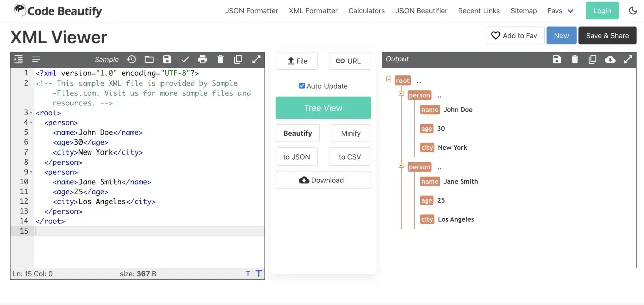This screenshot has width=644, height=305.
Task: Open file with the folder icon
Action: tap(149, 59)
